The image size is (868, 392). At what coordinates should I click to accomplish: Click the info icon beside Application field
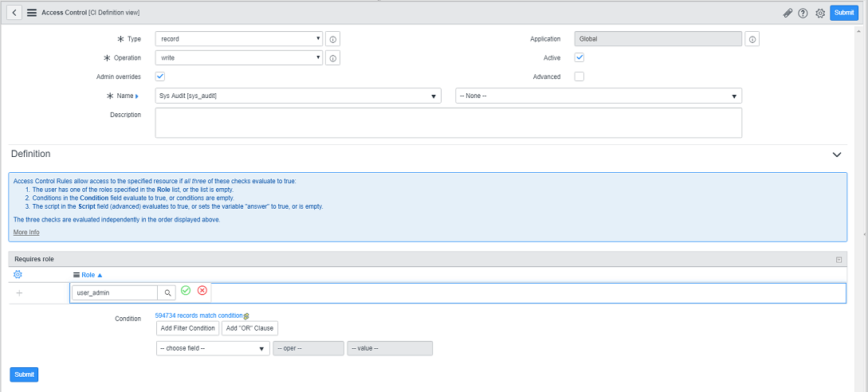[752, 38]
